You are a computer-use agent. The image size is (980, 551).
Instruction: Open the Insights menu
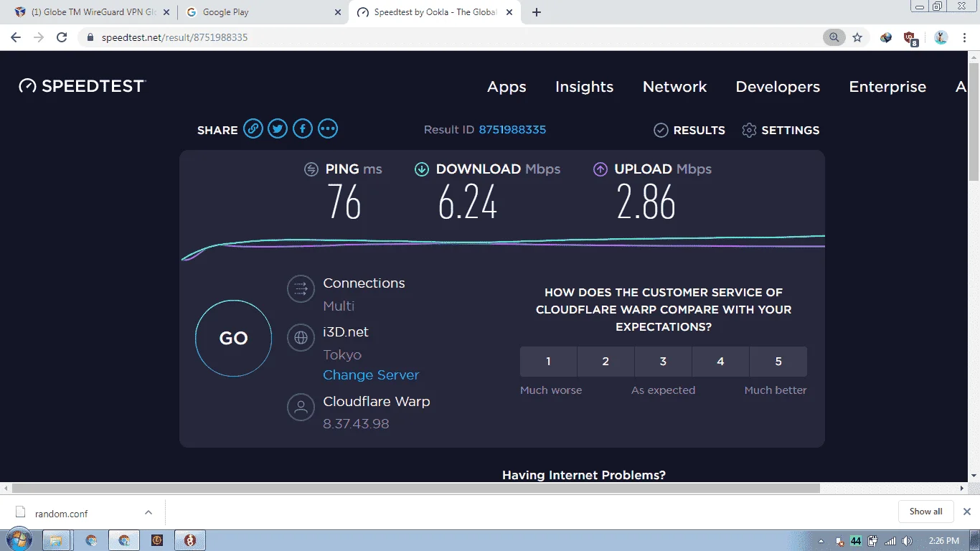click(584, 87)
